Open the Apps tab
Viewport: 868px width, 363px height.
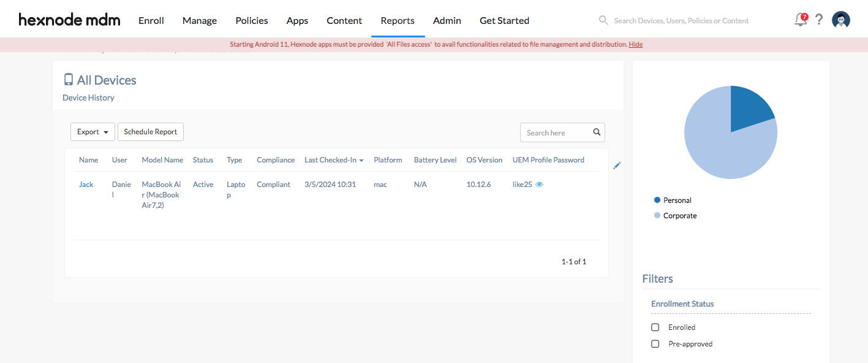[x=297, y=20]
